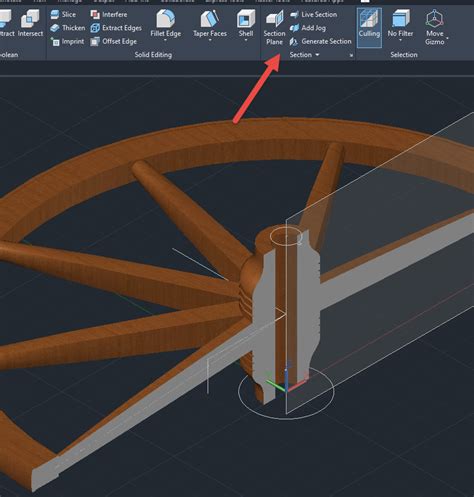The width and height of the screenshot is (474, 497).
Task: Turn on Live Section
Action: (x=313, y=14)
